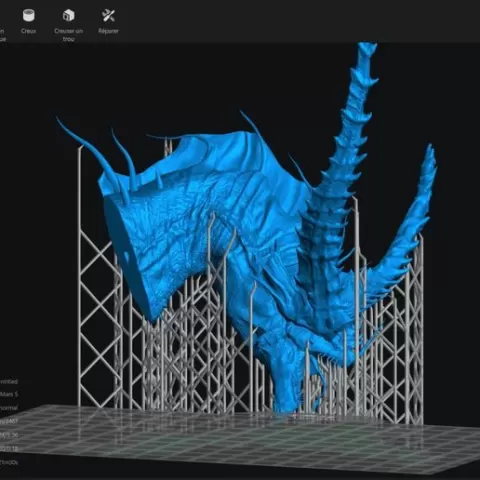Click the Mars 5 printer name text
The image size is (480, 480).
click(x=9, y=394)
